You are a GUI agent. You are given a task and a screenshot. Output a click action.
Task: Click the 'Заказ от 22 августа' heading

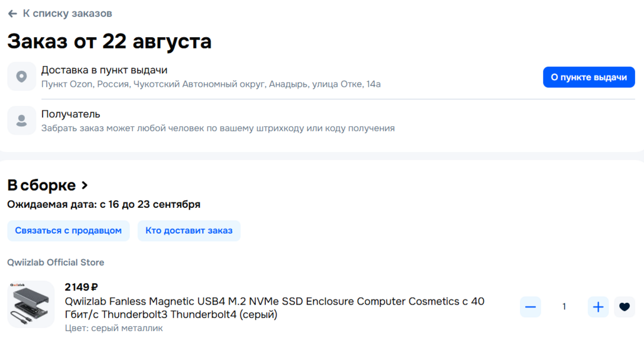click(x=109, y=41)
